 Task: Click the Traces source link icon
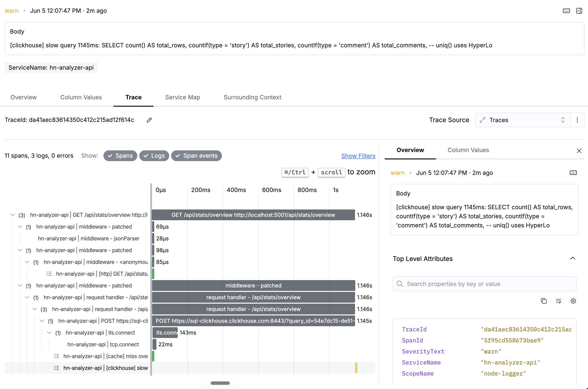click(x=482, y=120)
